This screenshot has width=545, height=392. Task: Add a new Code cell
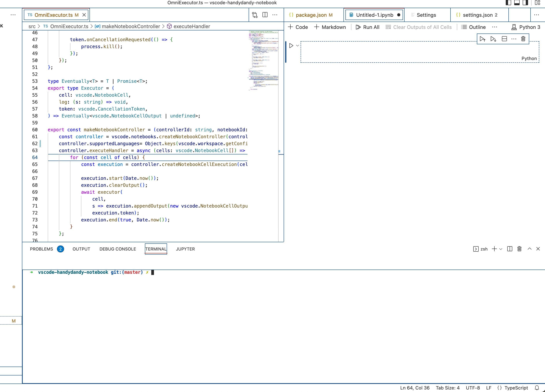point(298,27)
